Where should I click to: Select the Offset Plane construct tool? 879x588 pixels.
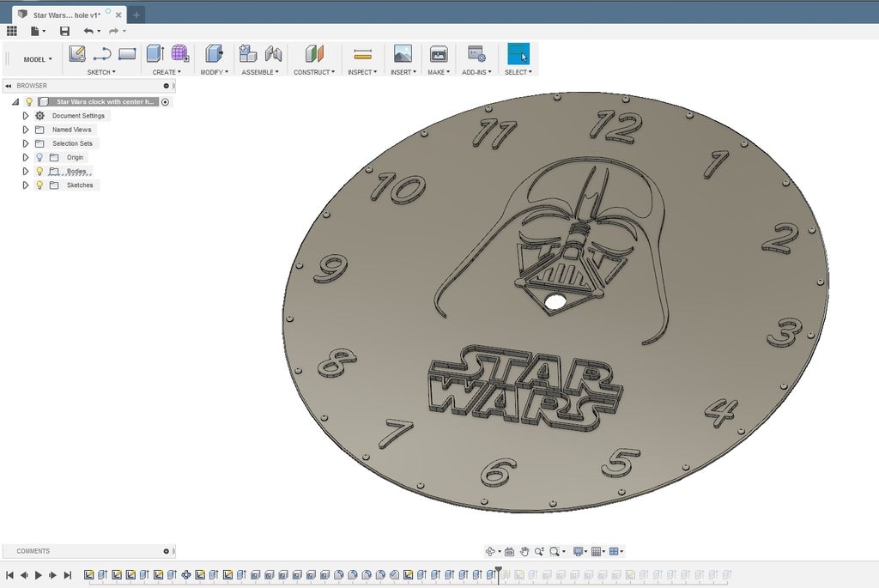click(x=314, y=54)
